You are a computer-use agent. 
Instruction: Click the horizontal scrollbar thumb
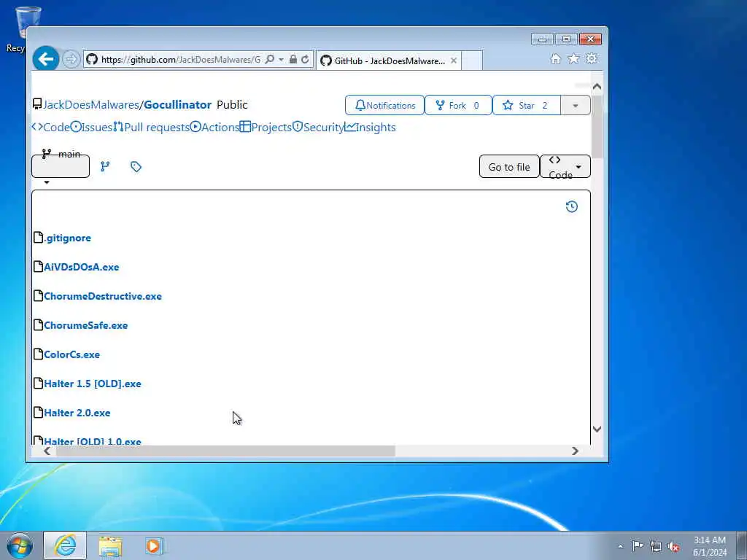coord(225,451)
